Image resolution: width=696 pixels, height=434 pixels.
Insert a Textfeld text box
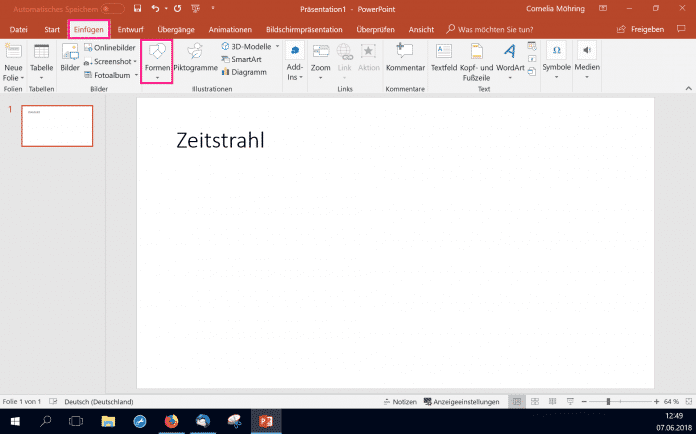click(x=443, y=60)
